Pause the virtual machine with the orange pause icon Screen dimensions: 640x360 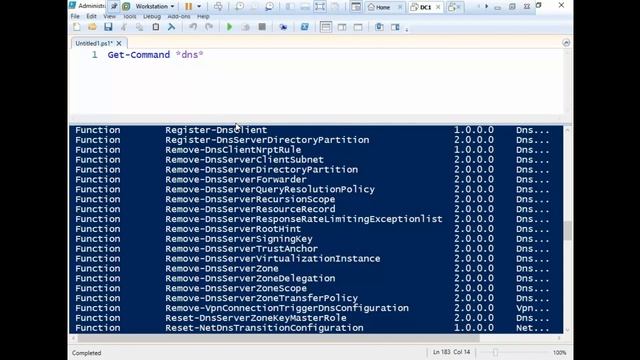click(x=188, y=6)
